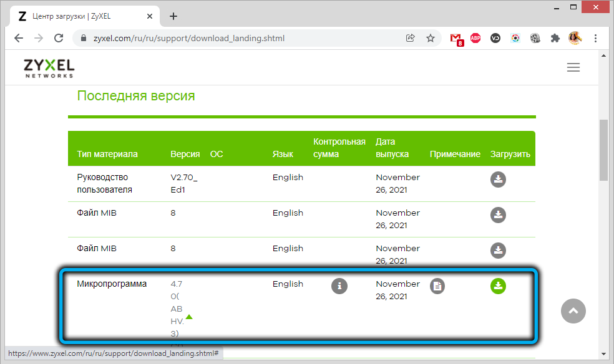Open the firmware release note document icon
614x364 pixels.
click(x=437, y=286)
